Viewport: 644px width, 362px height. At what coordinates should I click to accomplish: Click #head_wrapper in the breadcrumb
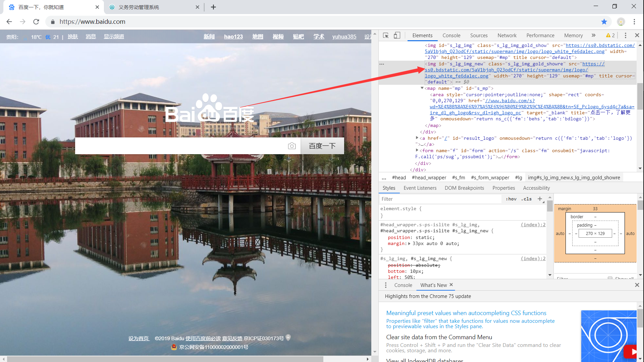[429, 178]
